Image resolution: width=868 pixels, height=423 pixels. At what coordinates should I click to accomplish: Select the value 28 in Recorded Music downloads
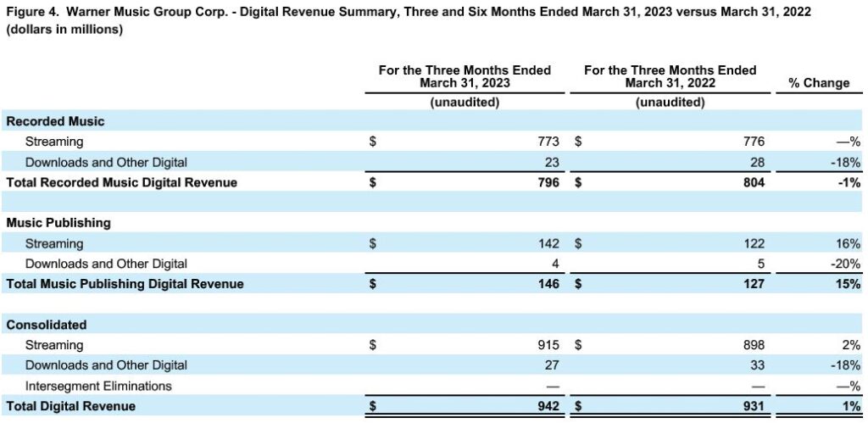click(757, 162)
